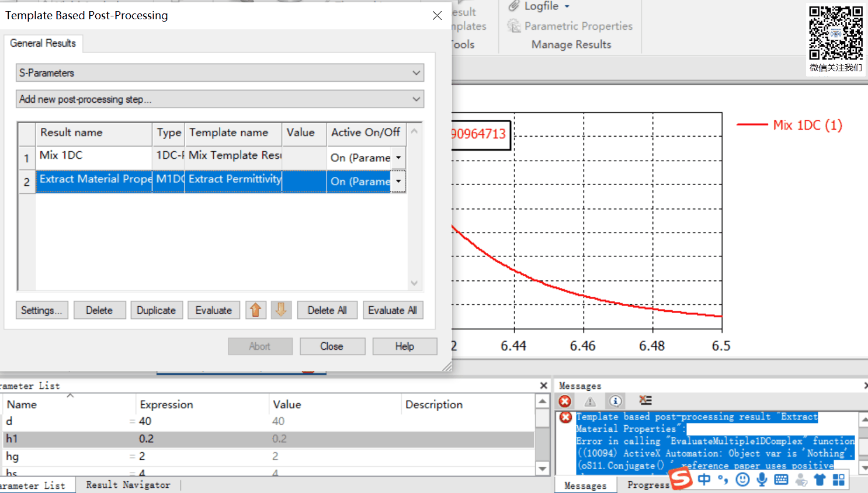Click the red error icon beside the message
Screen dimensions: 868x493
[x=565, y=417]
